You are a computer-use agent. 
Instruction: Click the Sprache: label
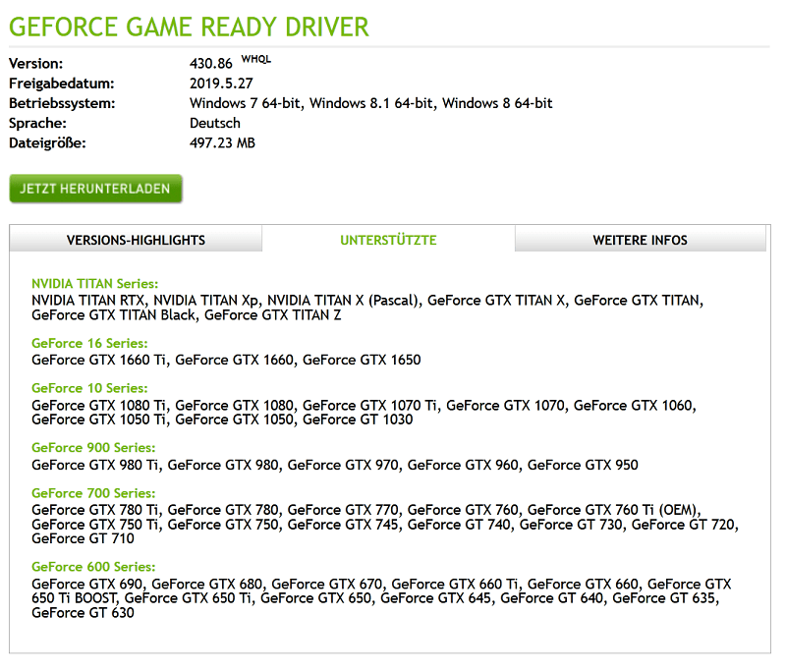[37, 123]
